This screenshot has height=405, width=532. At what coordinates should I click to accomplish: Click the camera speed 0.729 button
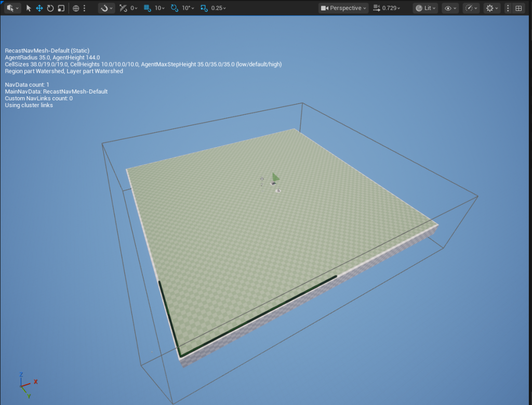point(387,8)
